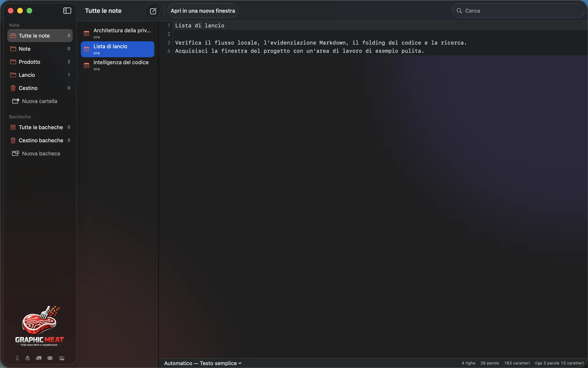The image size is (588, 368).
Task: Click the note icon beside Architettura della priv...
Action: 87,33
